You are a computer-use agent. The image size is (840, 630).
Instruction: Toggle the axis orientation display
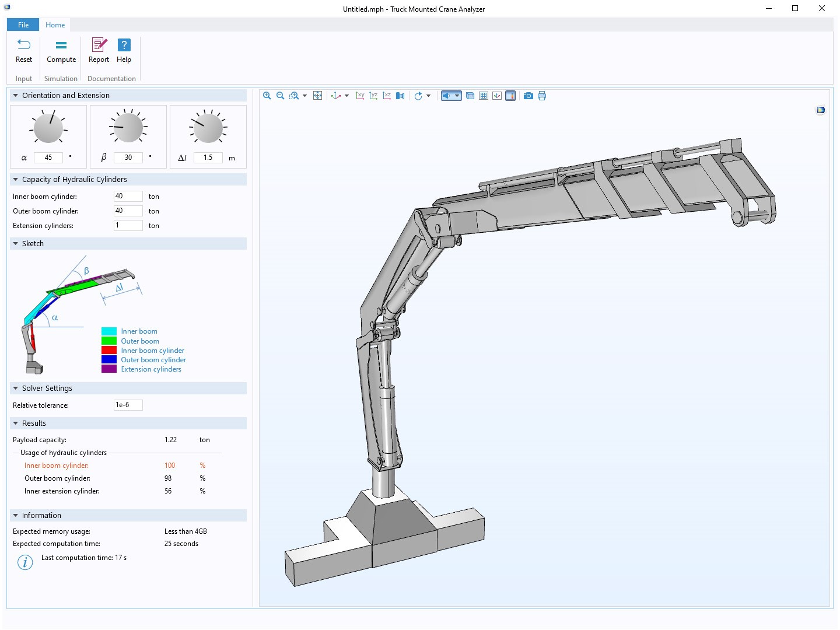[x=497, y=96]
